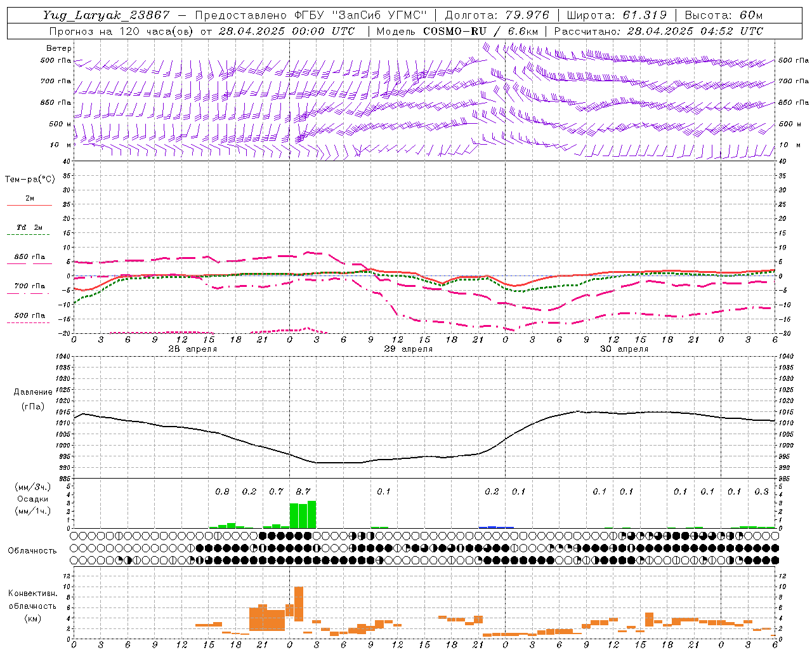The height and width of the screenshot is (650, 812).
Task: Select the 8.7 precipitation amount value
Action: coord(303,491)
